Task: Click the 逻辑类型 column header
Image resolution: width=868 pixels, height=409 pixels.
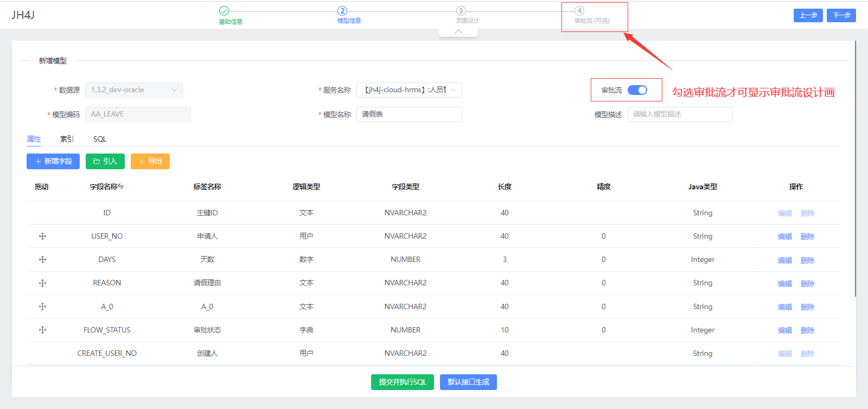Action: coord(307,187)
